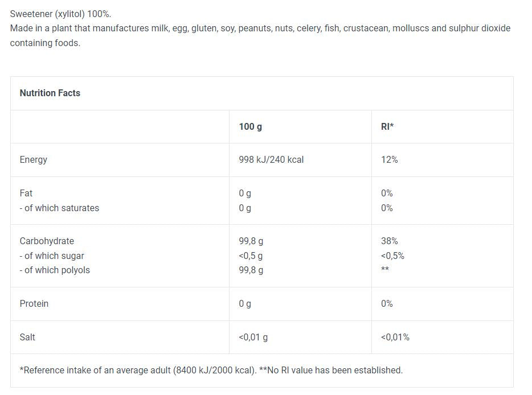Select the Fat row label
Viewport: 532px width, 395px height.
pos(26,193)
